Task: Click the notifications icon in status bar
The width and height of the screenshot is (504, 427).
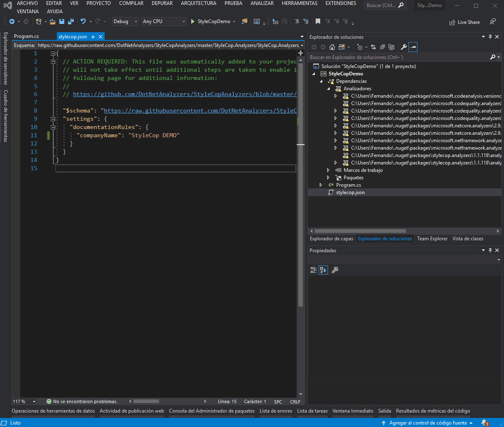Action: [x=485, y=423]
